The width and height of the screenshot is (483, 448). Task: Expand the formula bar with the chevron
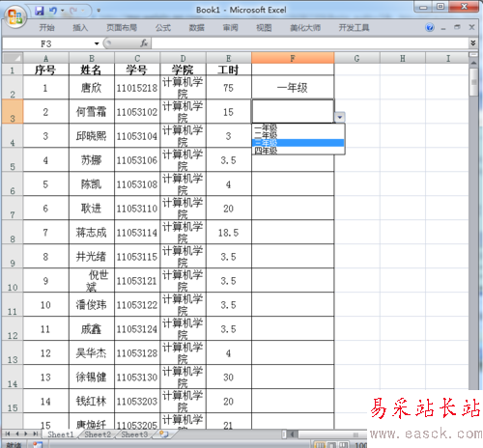pos(472,43)
